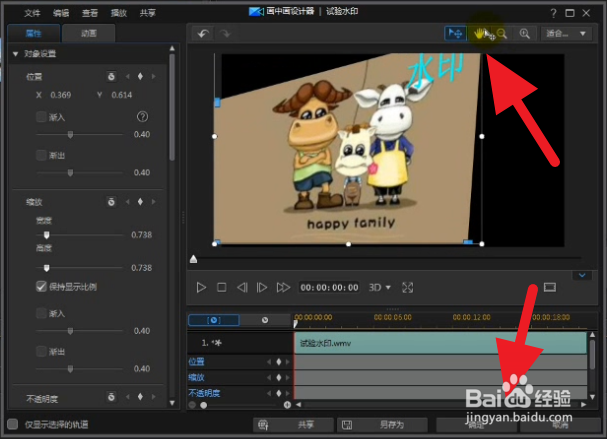Add keyframe on 不透明度 timeline track
Image resolution: width=607 pixels, height=439 pixels.
point(279,393)
